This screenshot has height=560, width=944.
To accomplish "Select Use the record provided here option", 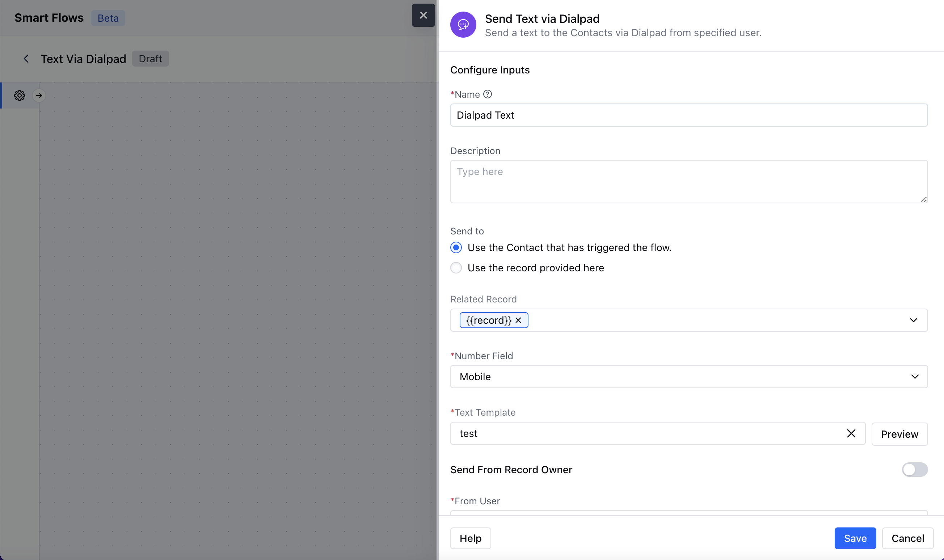I will [x=456, y=268].
